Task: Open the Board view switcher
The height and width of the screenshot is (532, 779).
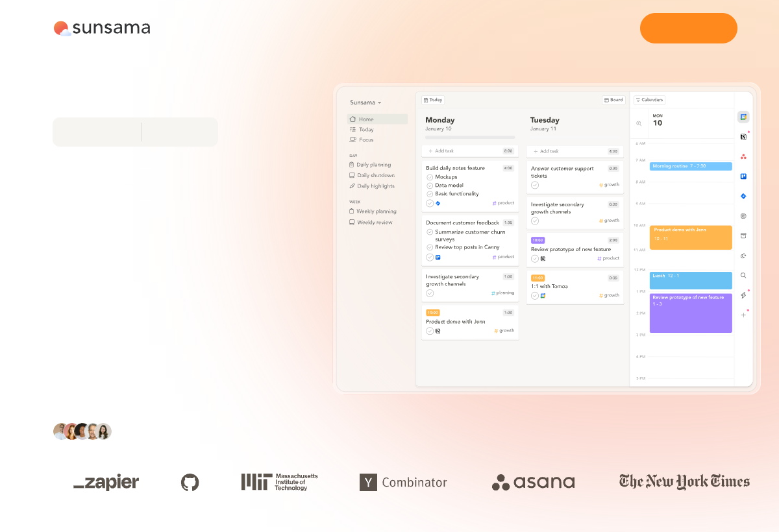Action: [x=613, y=100]
